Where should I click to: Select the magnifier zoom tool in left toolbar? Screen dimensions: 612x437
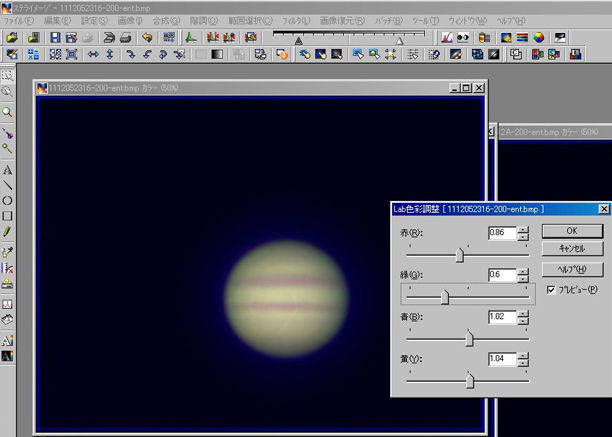tap(8, 112)
